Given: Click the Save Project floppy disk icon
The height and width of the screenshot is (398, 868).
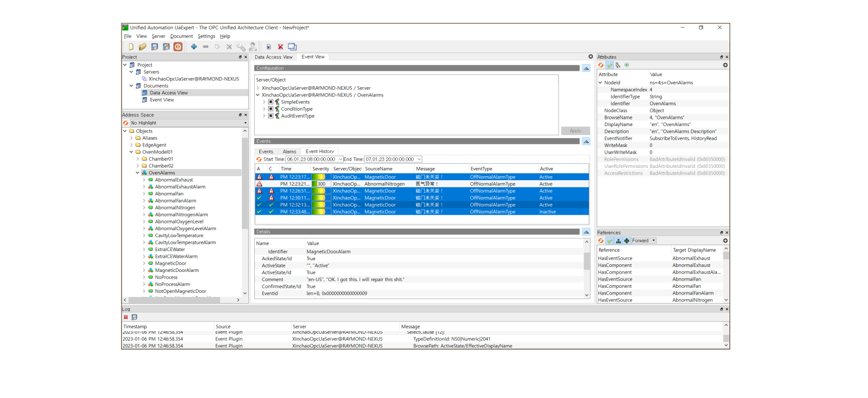Looking at the screenshot, I should (x=155, y=46).
